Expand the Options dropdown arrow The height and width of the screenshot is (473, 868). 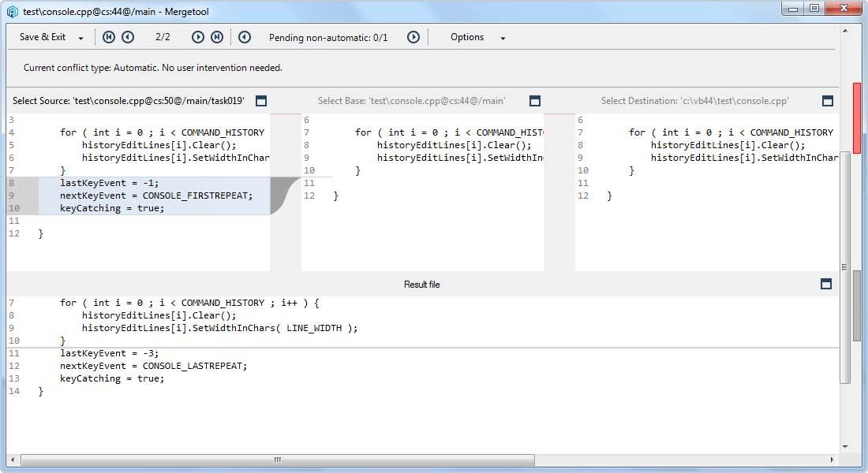click(503, 38)
